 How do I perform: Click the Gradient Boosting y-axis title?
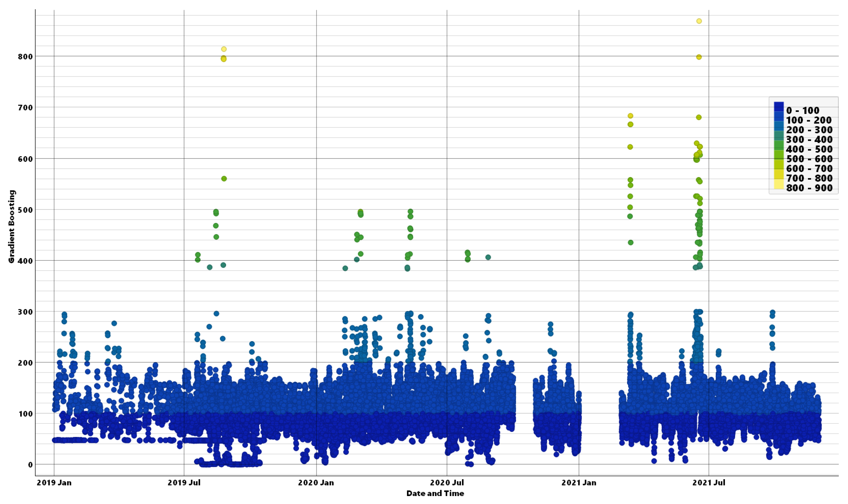click(x=11, y=226)
